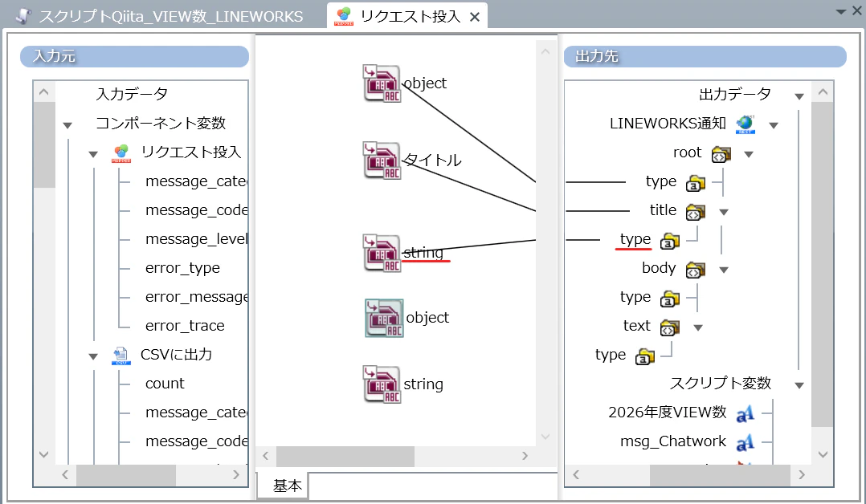
Task: Close the リクエスト投入 tab
Action: click(x=475, y=17)
